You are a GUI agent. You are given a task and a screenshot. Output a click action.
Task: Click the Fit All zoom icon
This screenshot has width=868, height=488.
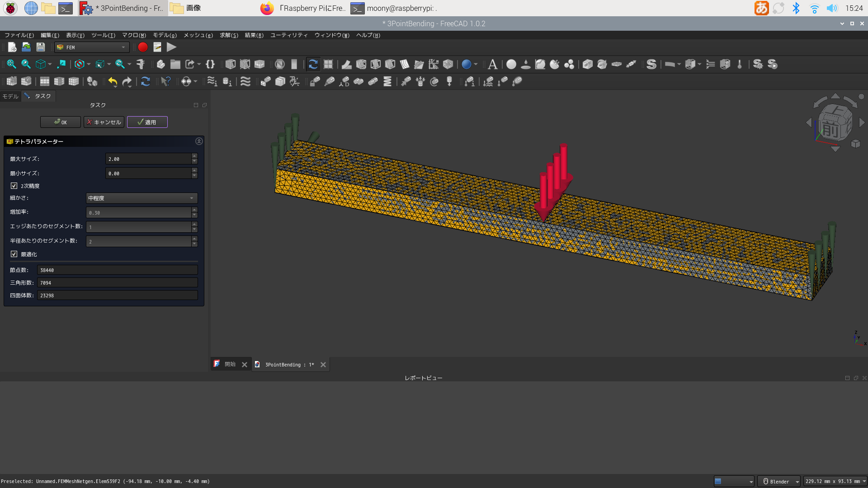pos(11,64)
